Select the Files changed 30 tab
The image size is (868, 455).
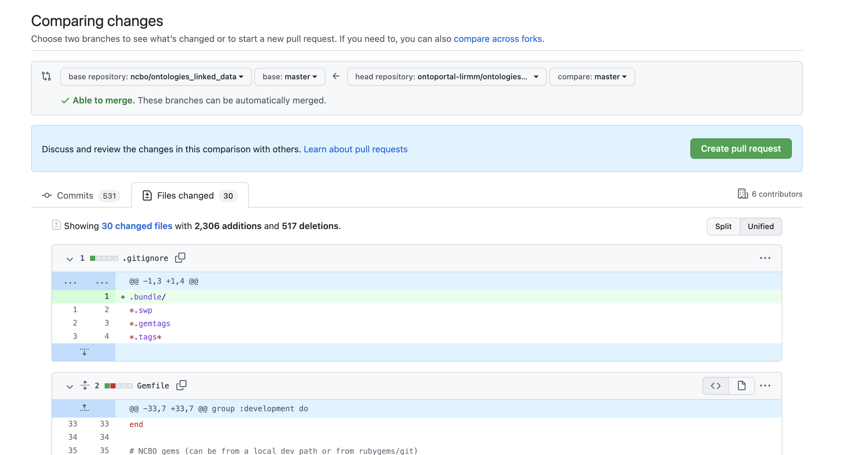pyautogui.click(x=190, y=195)
